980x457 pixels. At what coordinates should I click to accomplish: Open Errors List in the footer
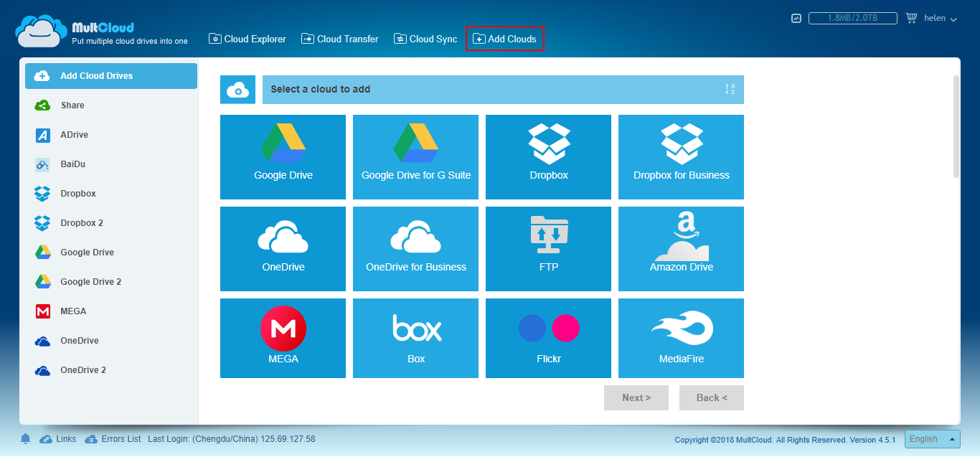(x=113, y=439)
